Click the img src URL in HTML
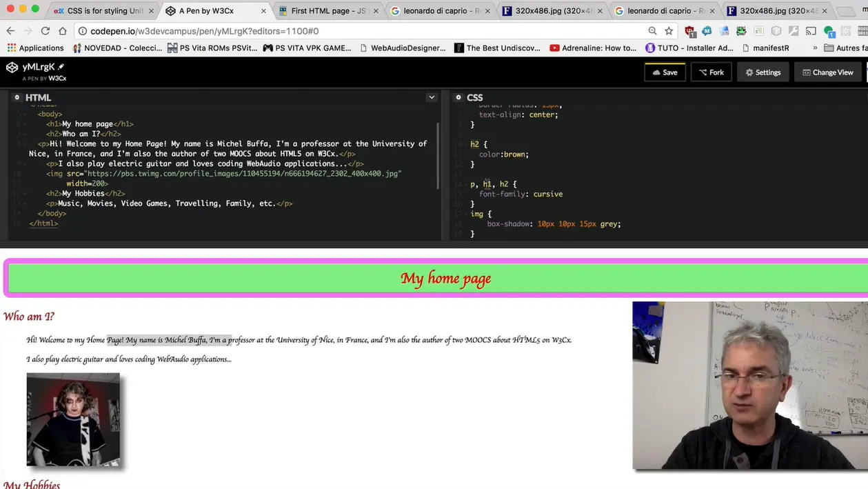 pos(242,174)
